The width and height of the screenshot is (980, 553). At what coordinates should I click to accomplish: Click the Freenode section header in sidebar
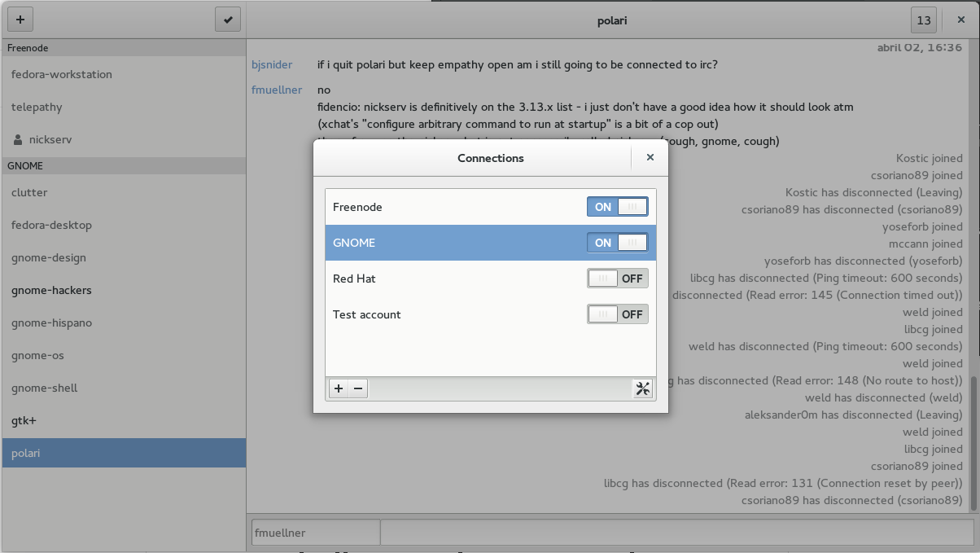pos(124,48)
